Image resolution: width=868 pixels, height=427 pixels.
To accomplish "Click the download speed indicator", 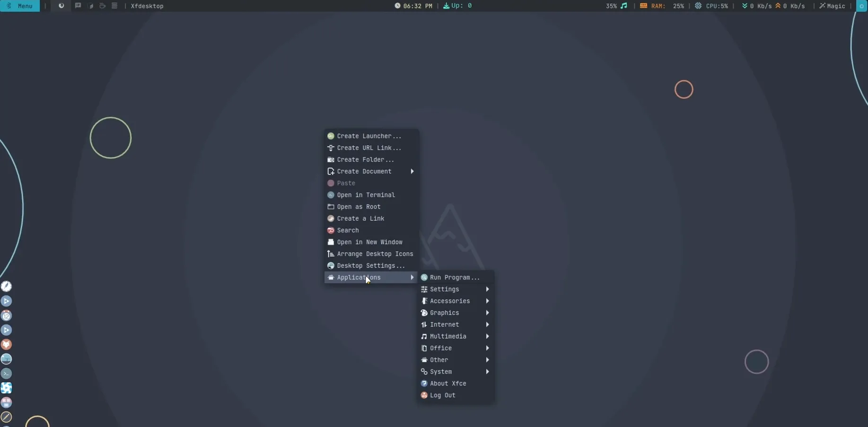I will [x=756, y=6].
